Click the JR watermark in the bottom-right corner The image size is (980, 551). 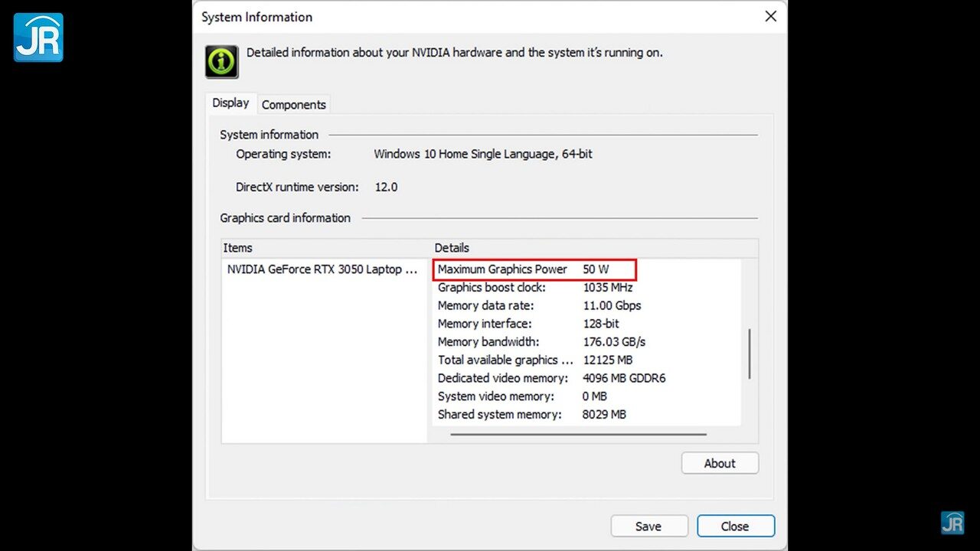(x=952, y=523)
